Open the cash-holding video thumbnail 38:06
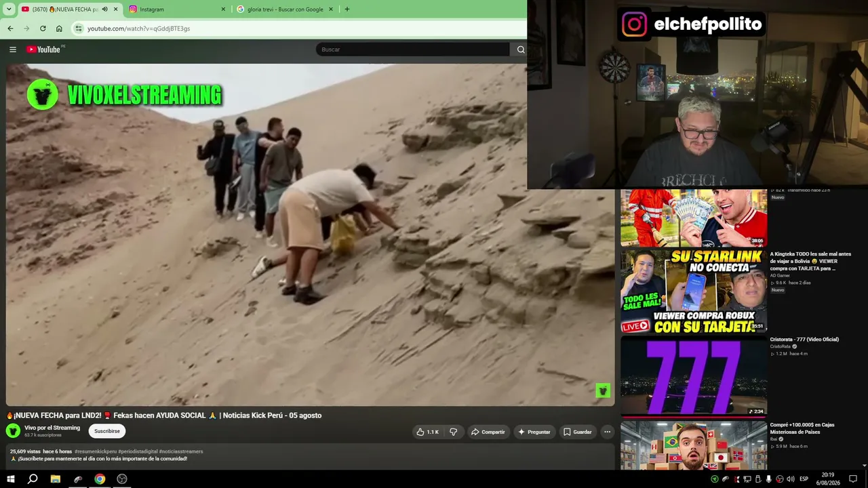868x488 pixels. (x=694, y=218)
